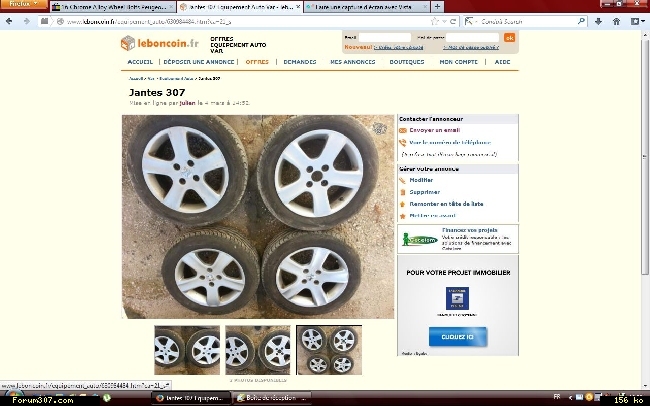650x406 pixels.
Task: Expand the hidden tray icons arrow
Action: tap(570, 398)
